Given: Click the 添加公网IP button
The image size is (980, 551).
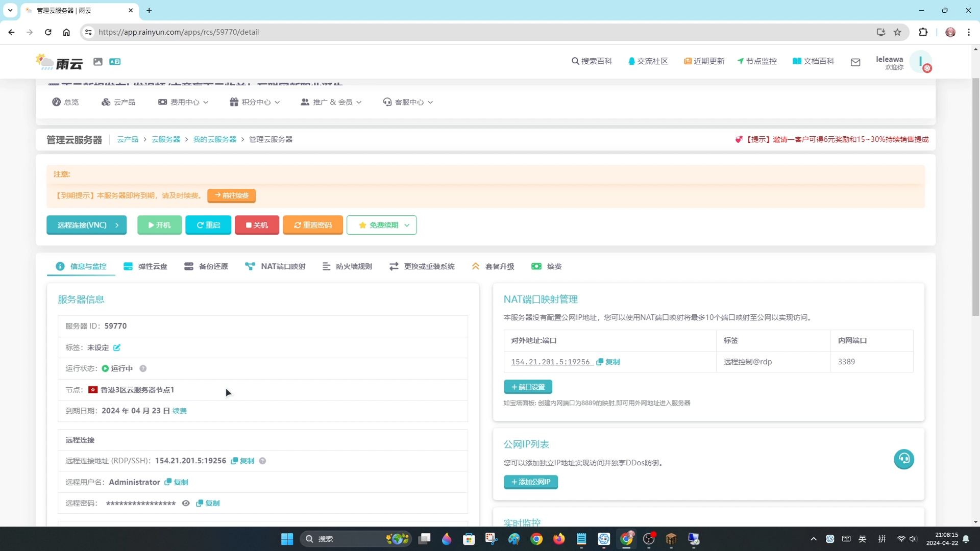Looking at the screenshot, I should 531,482.
